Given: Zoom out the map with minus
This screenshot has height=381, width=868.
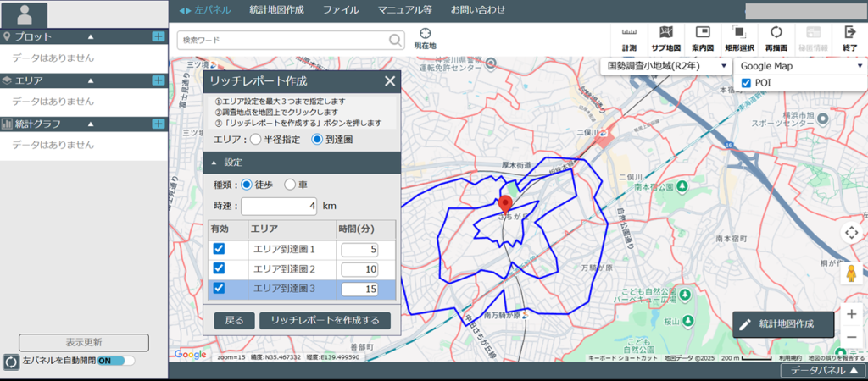Looking at the screenshot, I should point(851,337).
